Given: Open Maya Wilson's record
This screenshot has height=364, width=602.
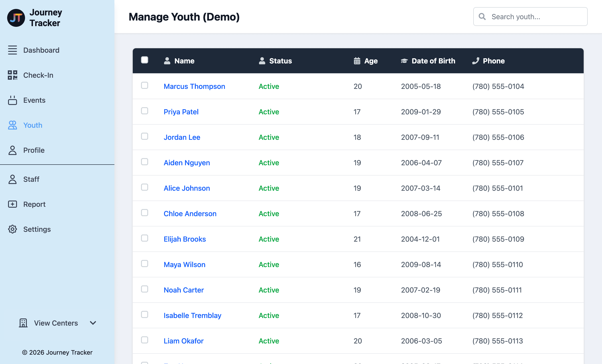Looking at the screenshot, I should click(184, 264).
